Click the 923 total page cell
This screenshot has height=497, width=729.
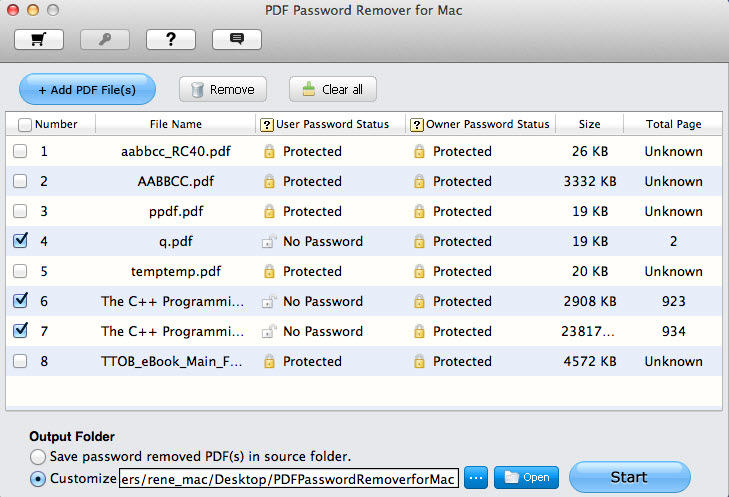(x=673, y=301)
